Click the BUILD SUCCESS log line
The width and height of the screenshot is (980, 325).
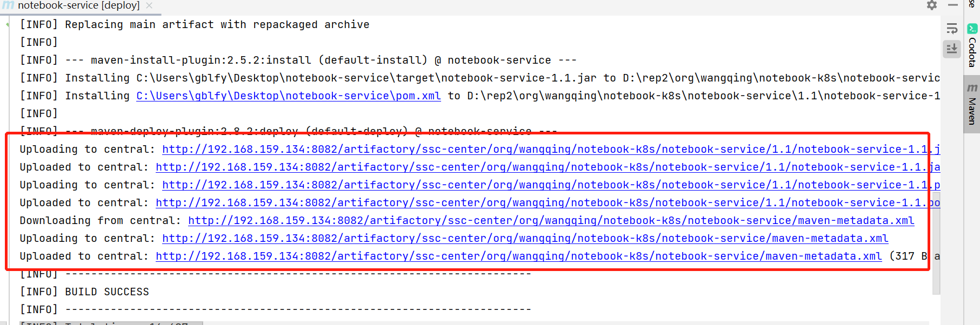click(x=84, y=292)
